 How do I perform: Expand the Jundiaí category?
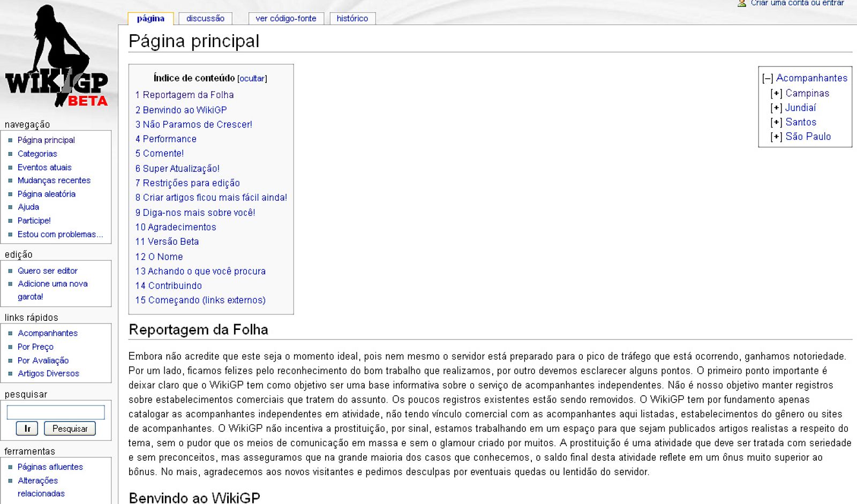776,107
